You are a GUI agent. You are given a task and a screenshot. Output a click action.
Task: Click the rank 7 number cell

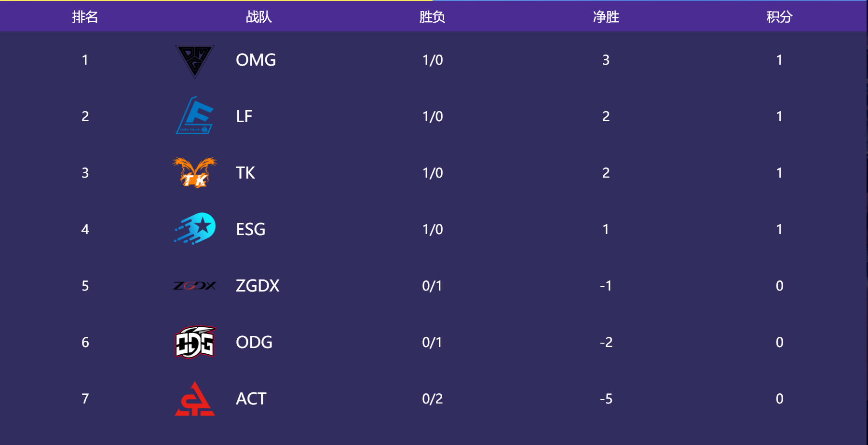click(x=85, y=399)
